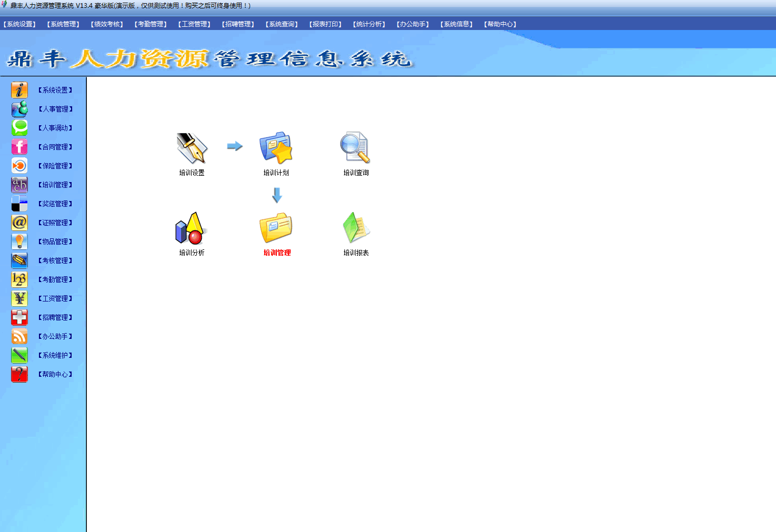
Task: Click the 人事调动 green chat icon
Action: (19, 128)
